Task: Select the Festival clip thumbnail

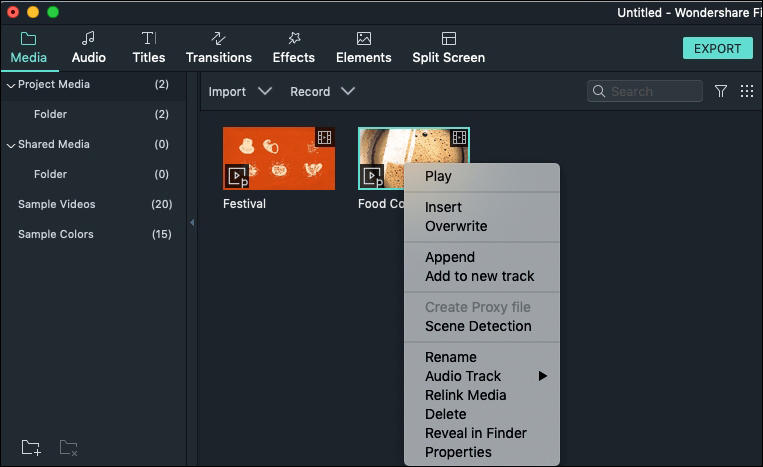Action: point(279,158)
